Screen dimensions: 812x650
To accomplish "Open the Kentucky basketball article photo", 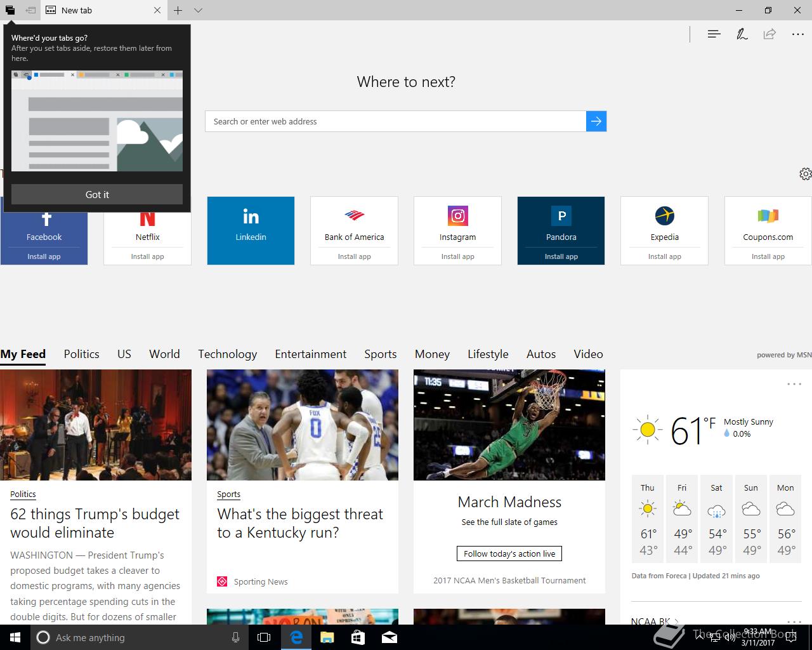I will tap(303, 425).
